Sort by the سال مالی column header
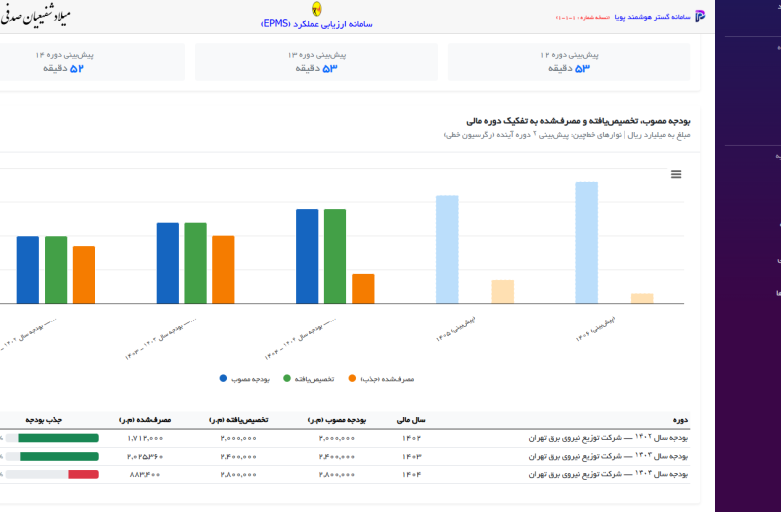Image resolution: width=781 pixels, height=512 pixels. point(411,420)
